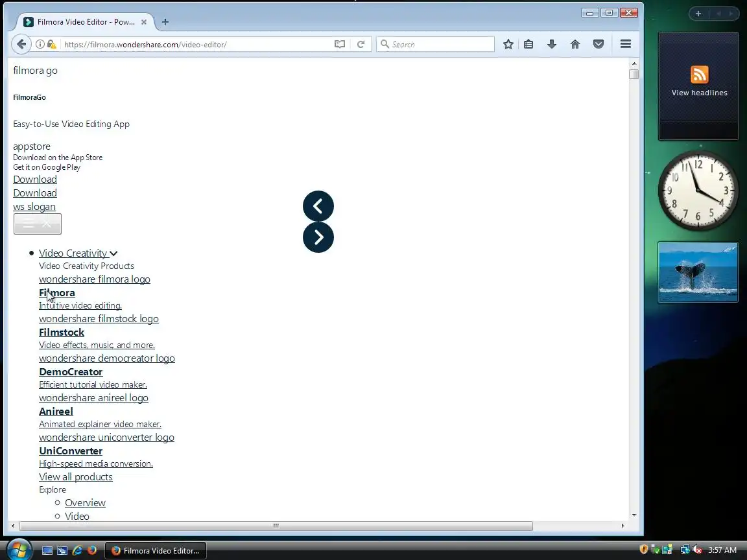Open the Filmstock product link
The height and width of the screenshot is (560, 747).
pos(62,332)
